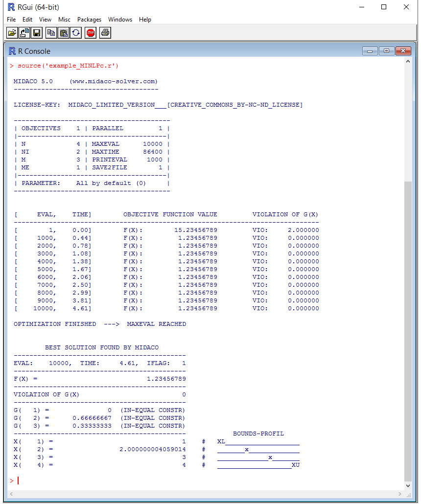This screenshot has width=421, height=504.
Task: Click the G(3) value 0.33333333
Action: [x=92, y=426]
